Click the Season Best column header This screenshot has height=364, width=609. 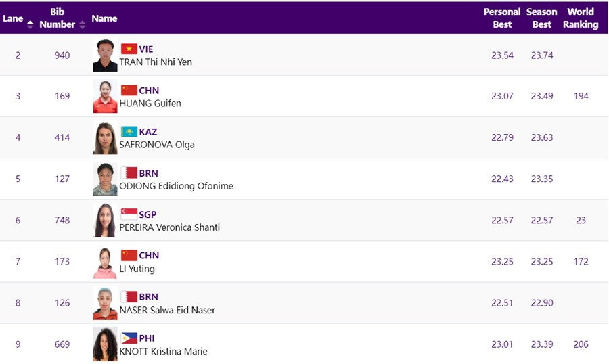click(541, 18)
